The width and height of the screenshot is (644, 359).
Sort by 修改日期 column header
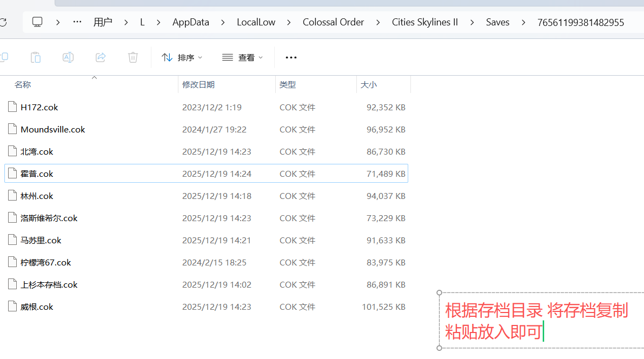198,85
